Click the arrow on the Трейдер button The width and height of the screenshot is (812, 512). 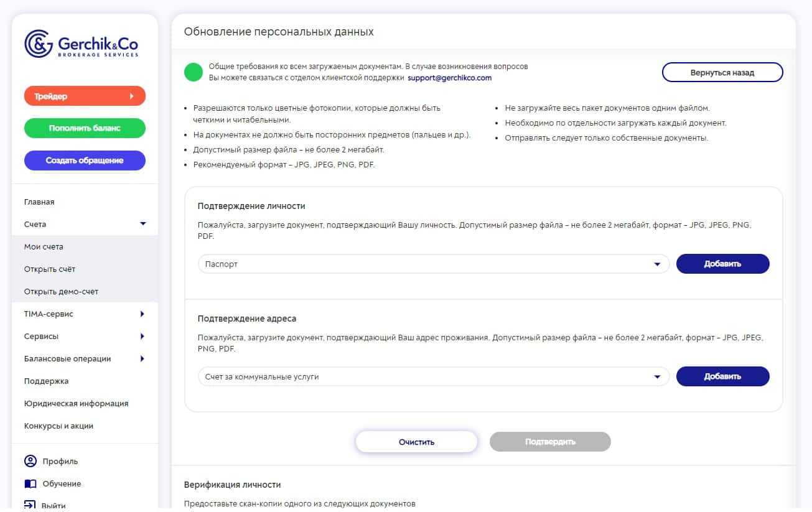click(131, 96)
